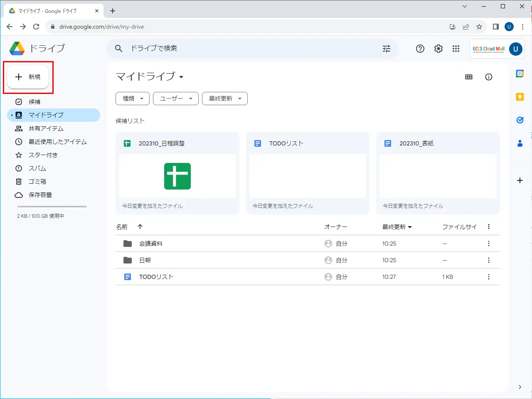Select 共有アイテム in the sidebar
This screenshot has height=399, width=532.
46,128
